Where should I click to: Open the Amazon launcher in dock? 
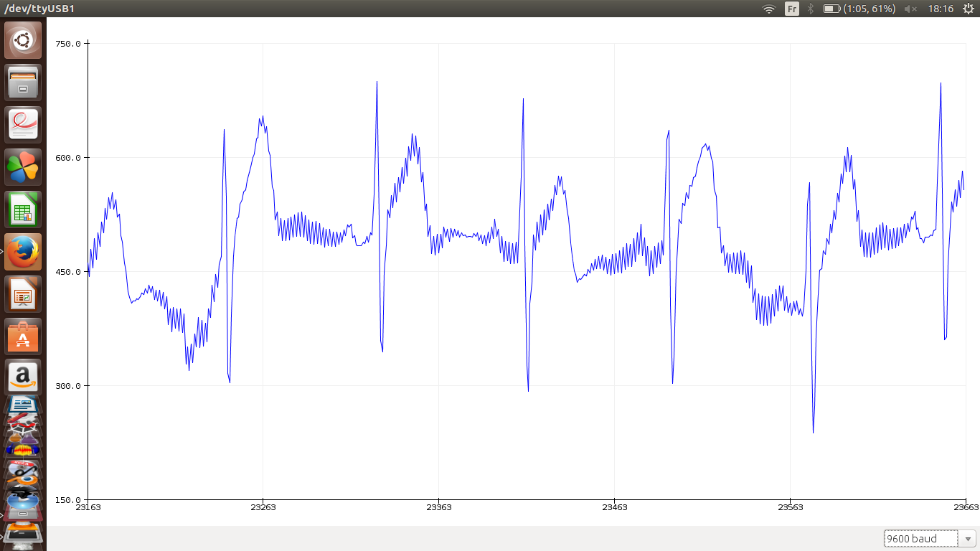click(23, 377)
